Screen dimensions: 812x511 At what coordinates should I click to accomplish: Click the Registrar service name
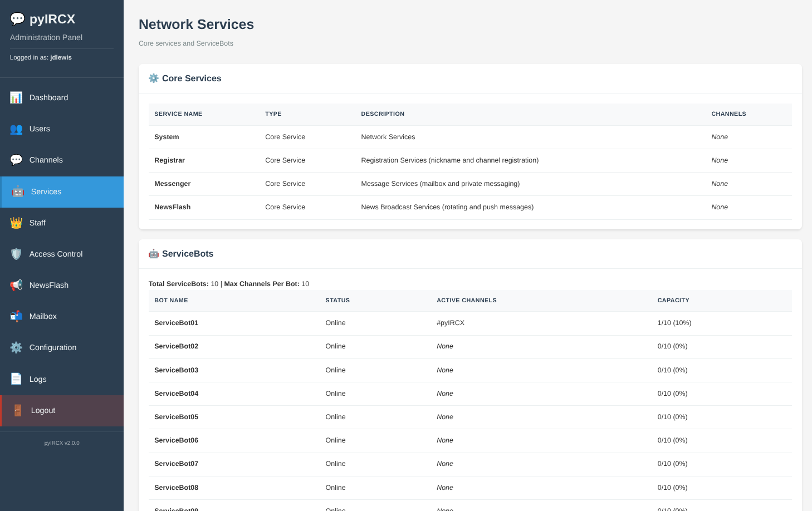[x=169, y=160]
